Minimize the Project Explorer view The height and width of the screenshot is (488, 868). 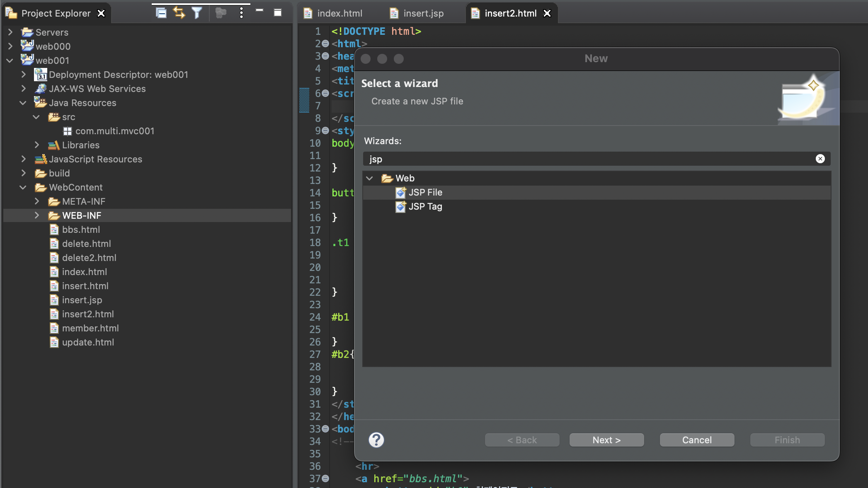coord(259,10)
